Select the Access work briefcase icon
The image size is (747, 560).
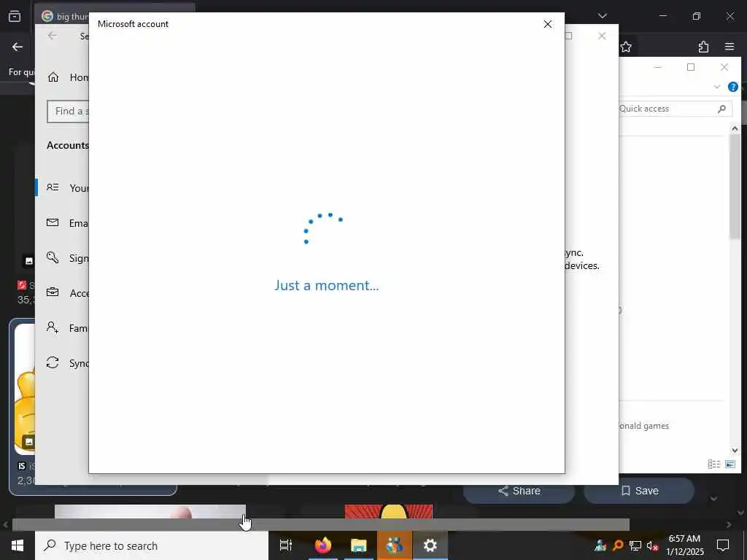(53, 292)
